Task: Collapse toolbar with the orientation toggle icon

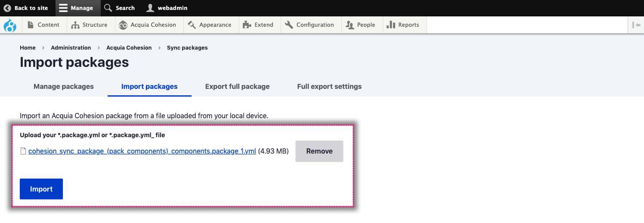Action: tap(636, 25)
